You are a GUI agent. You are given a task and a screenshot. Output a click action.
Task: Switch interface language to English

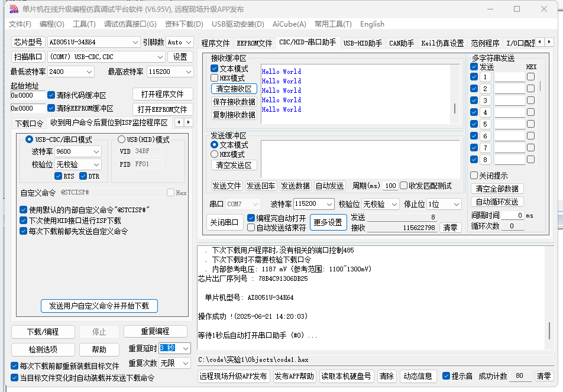[372, 24]
